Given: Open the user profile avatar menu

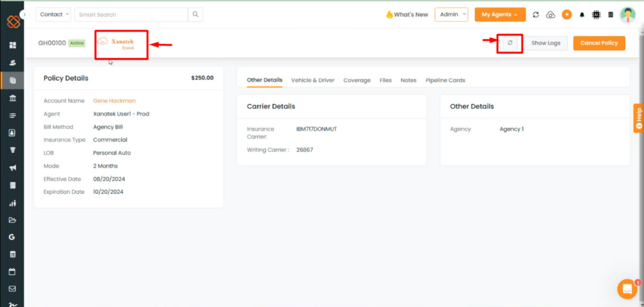Looking at the screenshot, I should 628,14.
